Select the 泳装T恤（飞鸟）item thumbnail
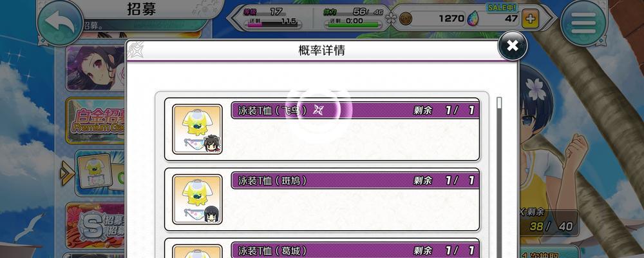 click(x=197, y=129)
